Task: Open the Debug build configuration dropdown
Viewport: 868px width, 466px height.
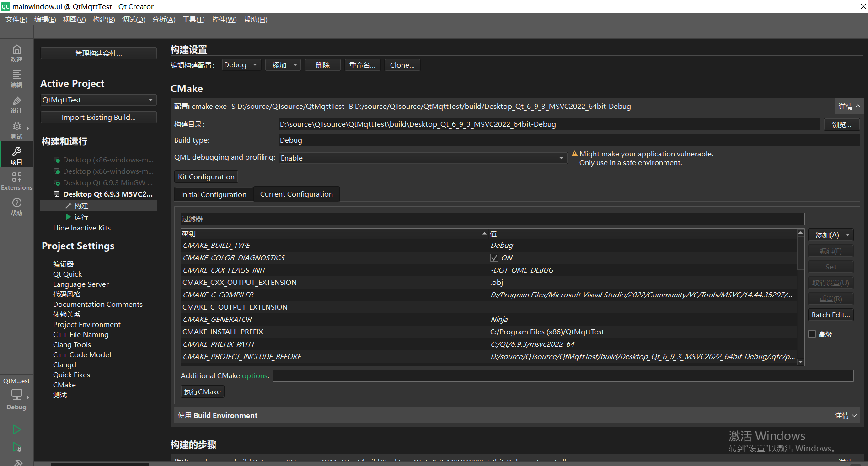Action: pos(241,65)
